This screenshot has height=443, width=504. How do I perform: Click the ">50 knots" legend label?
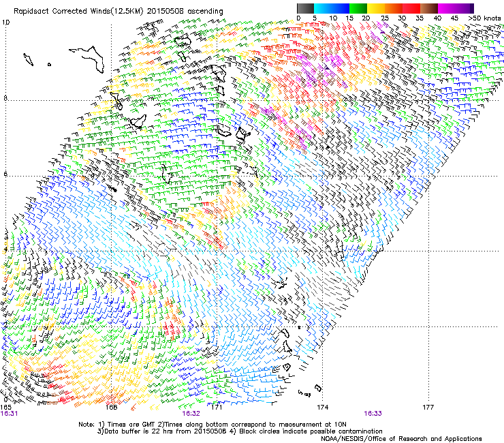pos(484,18)
